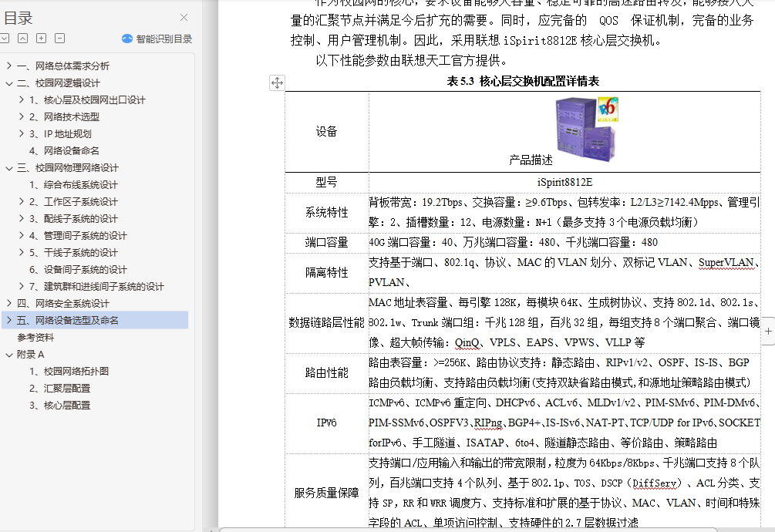
Task: Collapse the 附录 A chevron
Action: 9,355
